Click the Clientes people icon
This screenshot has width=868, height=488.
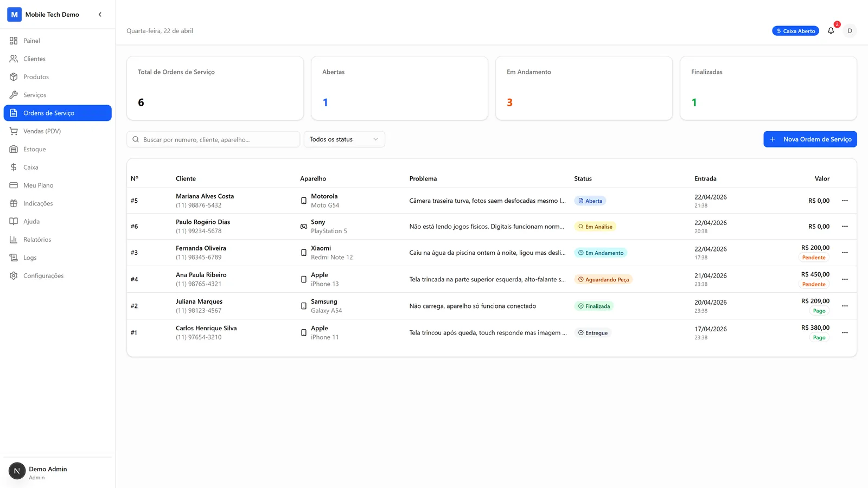click(x=14, y=59)
